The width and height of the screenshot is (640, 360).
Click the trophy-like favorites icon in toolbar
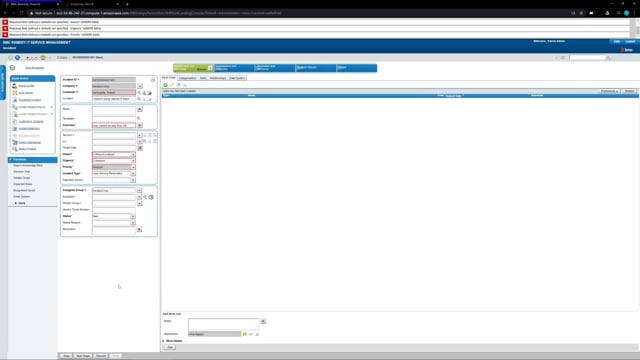(43, 58)
